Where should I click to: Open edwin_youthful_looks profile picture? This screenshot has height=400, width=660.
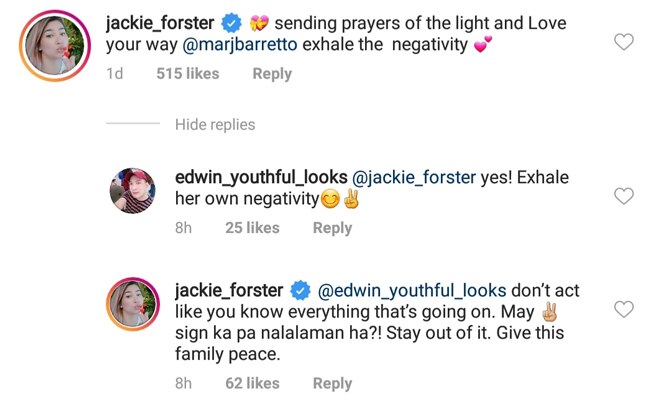tap(133, 191)
